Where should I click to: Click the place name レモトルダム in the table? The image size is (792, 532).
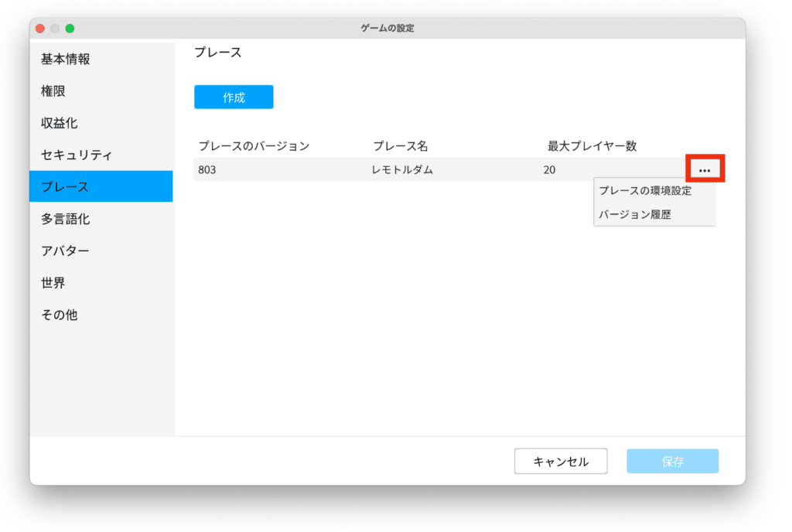402,169
